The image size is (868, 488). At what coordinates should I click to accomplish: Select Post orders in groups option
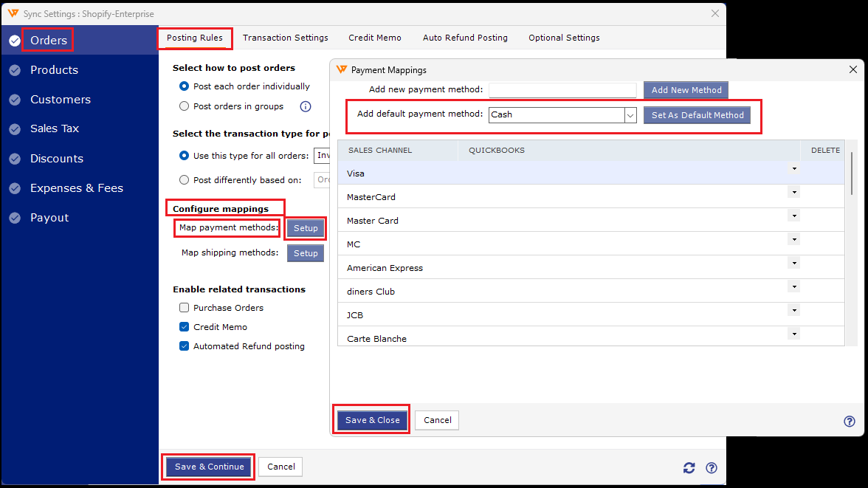pos(185,106)
